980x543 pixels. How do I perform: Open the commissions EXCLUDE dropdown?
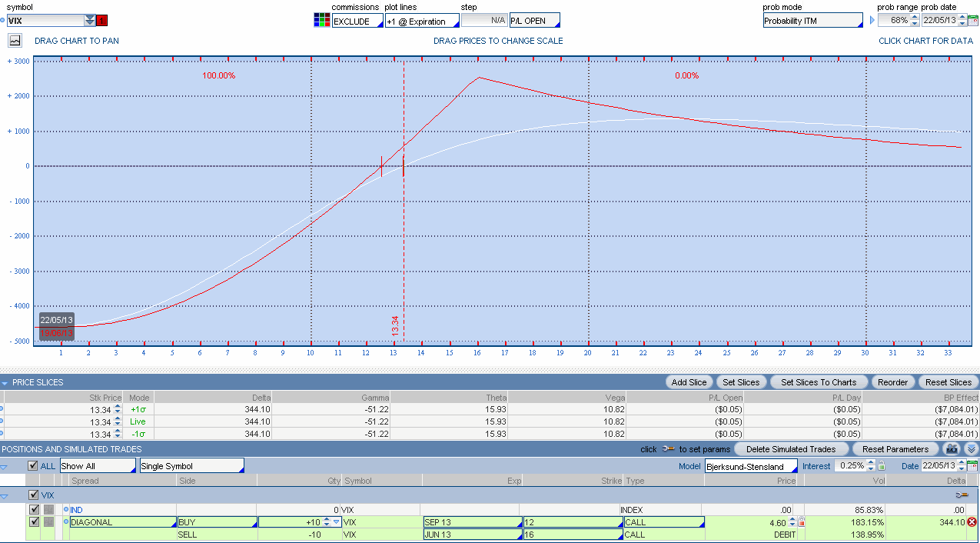point(357,21)
